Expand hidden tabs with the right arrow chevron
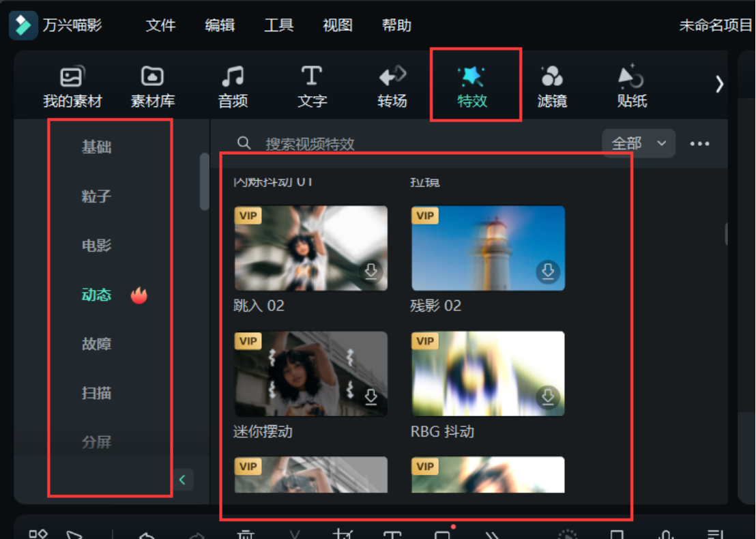Image resolution: width=756 pixels, height=539 pixels. [x=719, y=83]
